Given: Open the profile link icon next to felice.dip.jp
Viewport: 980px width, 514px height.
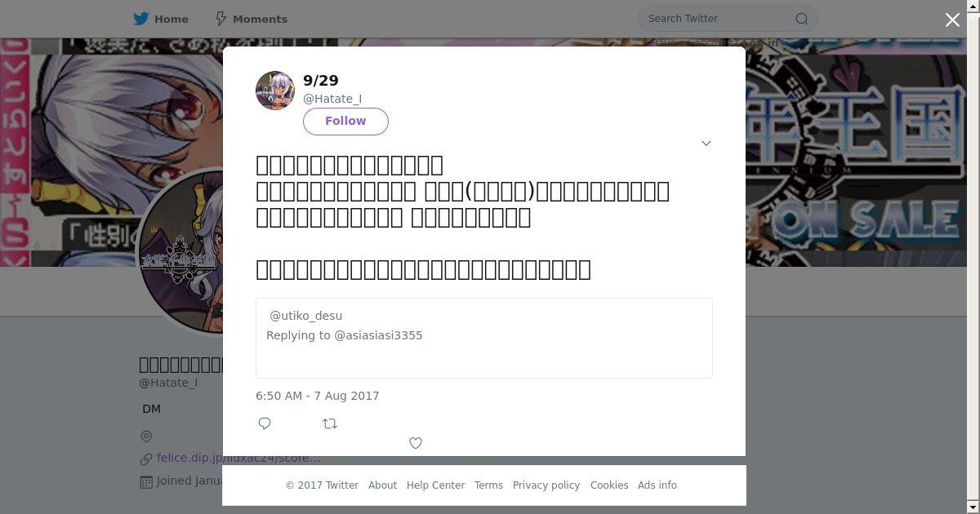Looking at the screenshot, I should (146, 459).
